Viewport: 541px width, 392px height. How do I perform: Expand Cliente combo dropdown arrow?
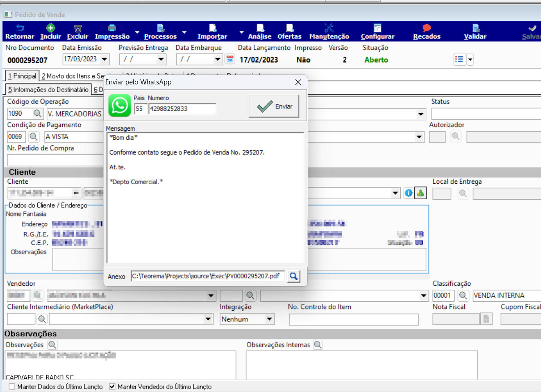pyautogui.click(x=395, y=193)
